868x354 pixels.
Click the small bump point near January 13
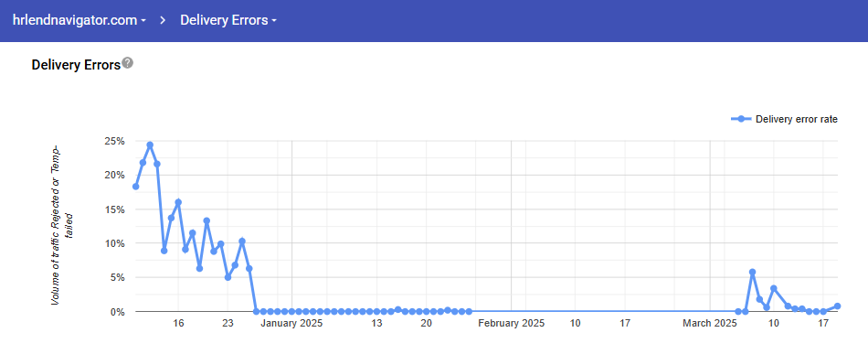pos(398,310)
